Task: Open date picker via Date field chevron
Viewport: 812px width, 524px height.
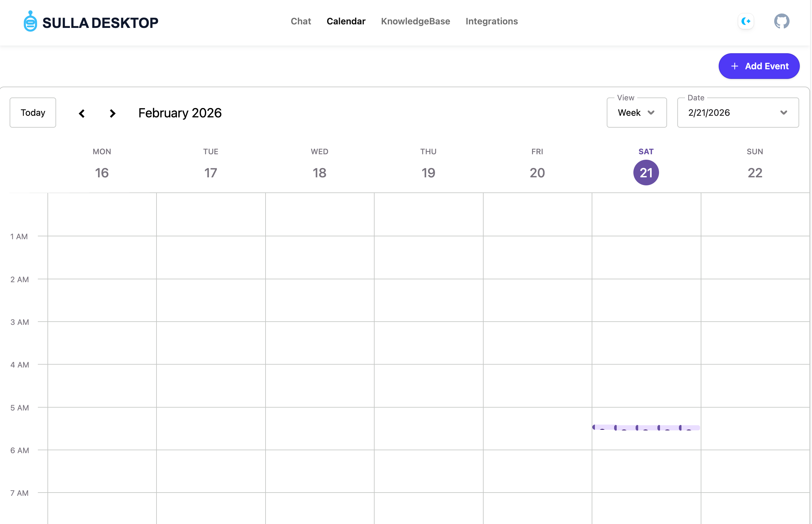Action: pos(784,112)
